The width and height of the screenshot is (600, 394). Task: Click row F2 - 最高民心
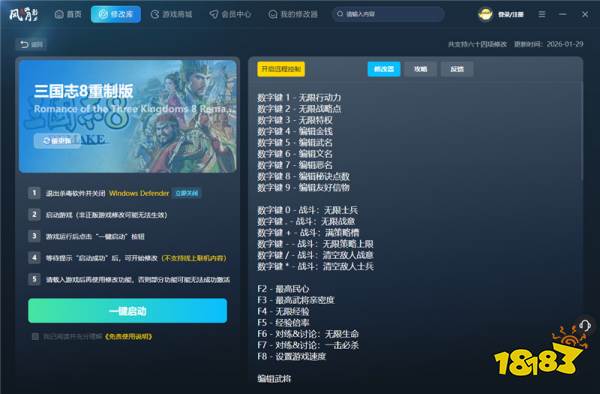click(283, 289)
